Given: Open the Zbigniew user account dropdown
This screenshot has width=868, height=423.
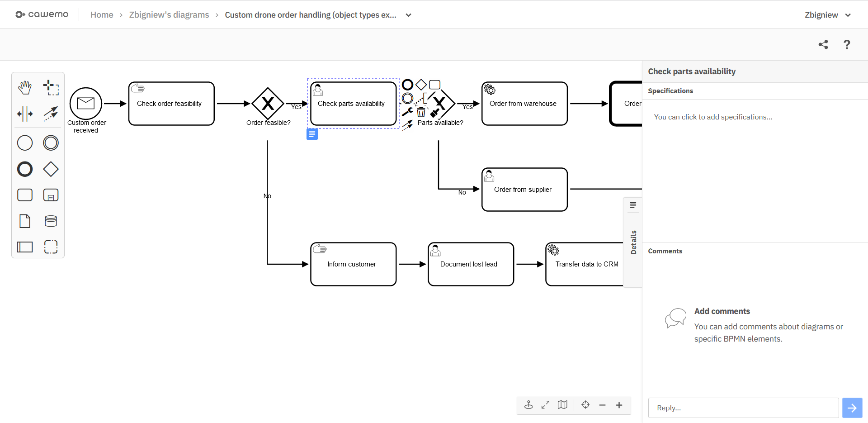Looking at the screenshot, I should point(827,15).
